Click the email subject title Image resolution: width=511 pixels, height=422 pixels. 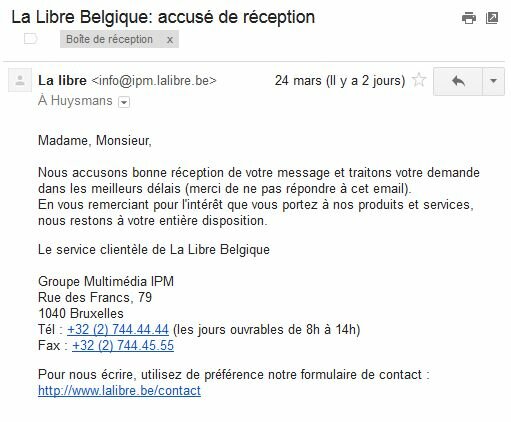coord(163,17)
